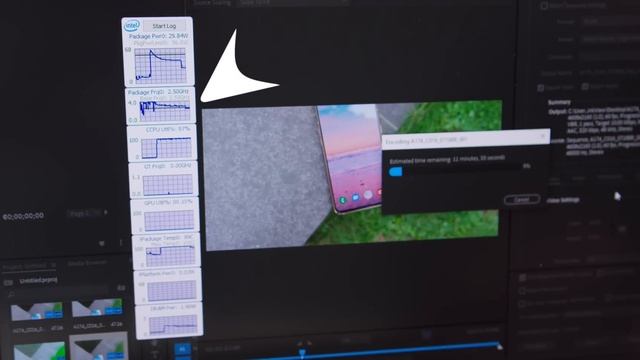Select the first clip thumbnail in top row
Image resolution: width=640 pixels, height=360 pixels.
point(37,311)
